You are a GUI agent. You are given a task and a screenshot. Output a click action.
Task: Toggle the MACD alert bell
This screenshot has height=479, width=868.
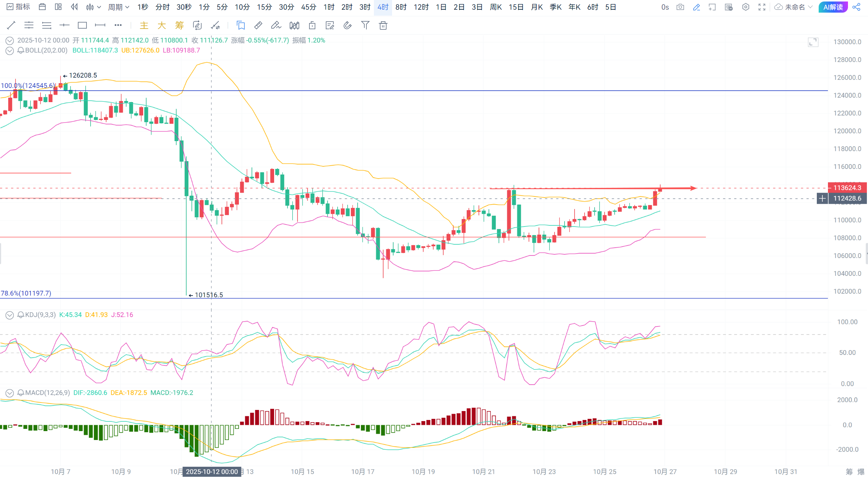pyautogui.click(x=21, y=393)
